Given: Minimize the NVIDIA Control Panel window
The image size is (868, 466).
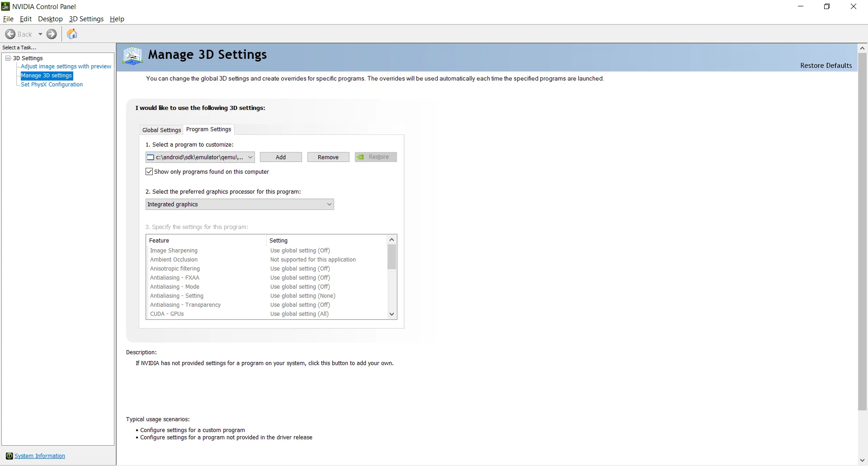Looking at the screenshot, I should [x=801, y=6].
